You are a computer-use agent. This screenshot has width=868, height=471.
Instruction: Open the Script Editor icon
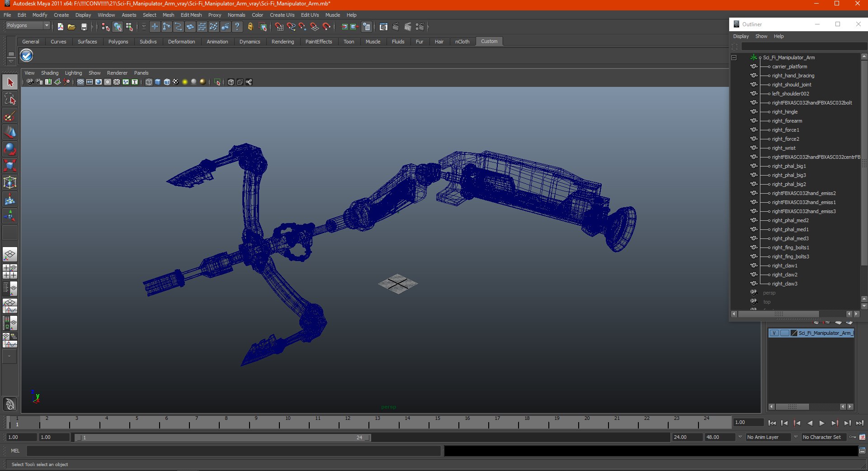862,451
